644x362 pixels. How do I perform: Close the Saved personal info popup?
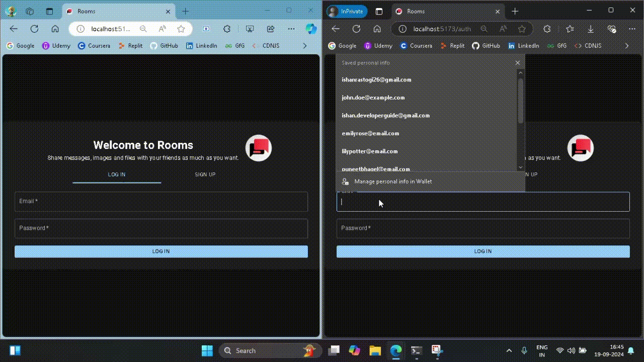[517, 63]
